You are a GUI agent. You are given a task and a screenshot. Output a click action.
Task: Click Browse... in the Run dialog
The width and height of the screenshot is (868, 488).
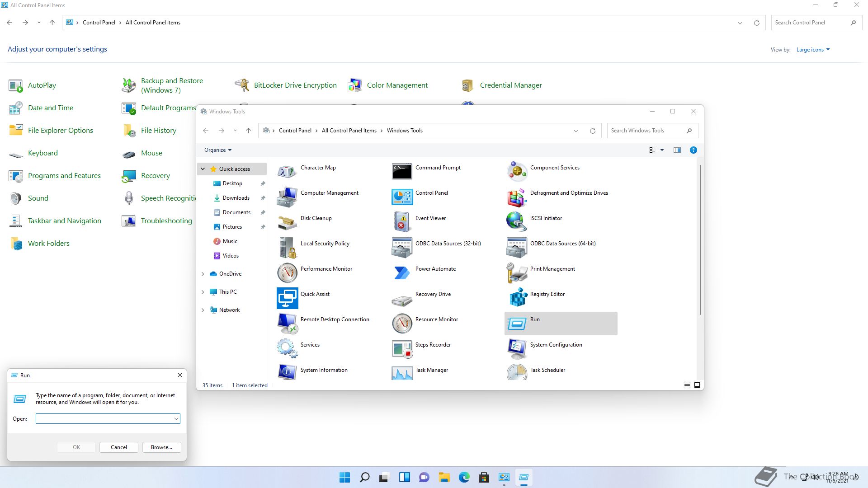click(161, 447)
